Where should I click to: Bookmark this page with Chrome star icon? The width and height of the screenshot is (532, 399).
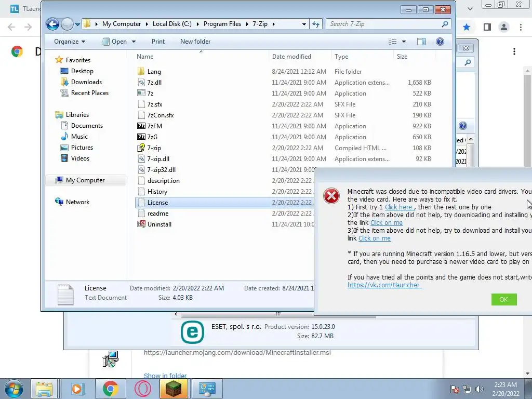(x=467, y=27)
